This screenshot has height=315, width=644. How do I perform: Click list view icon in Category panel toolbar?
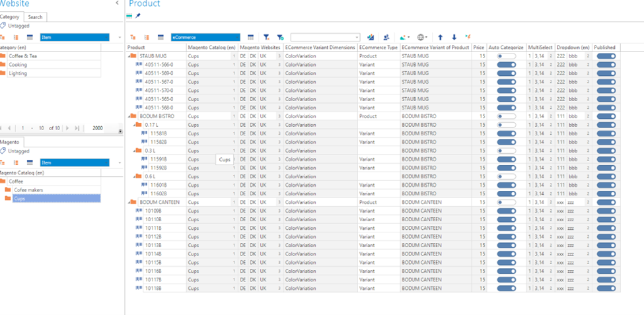tap(16, 37)
